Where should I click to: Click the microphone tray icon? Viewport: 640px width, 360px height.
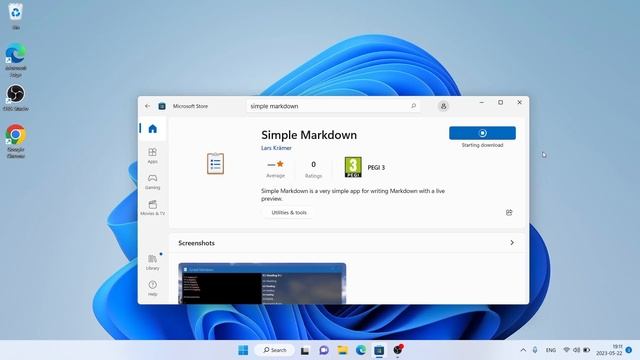[x=535, y=350]
